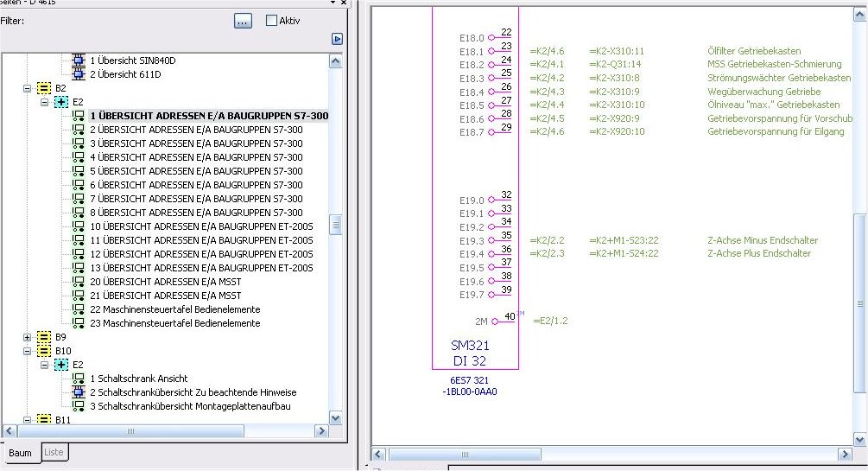This screenshot has width=868, height=471.
Task: Open page 1 Schaltschrank Ansicht
Action: pos(139,379)
